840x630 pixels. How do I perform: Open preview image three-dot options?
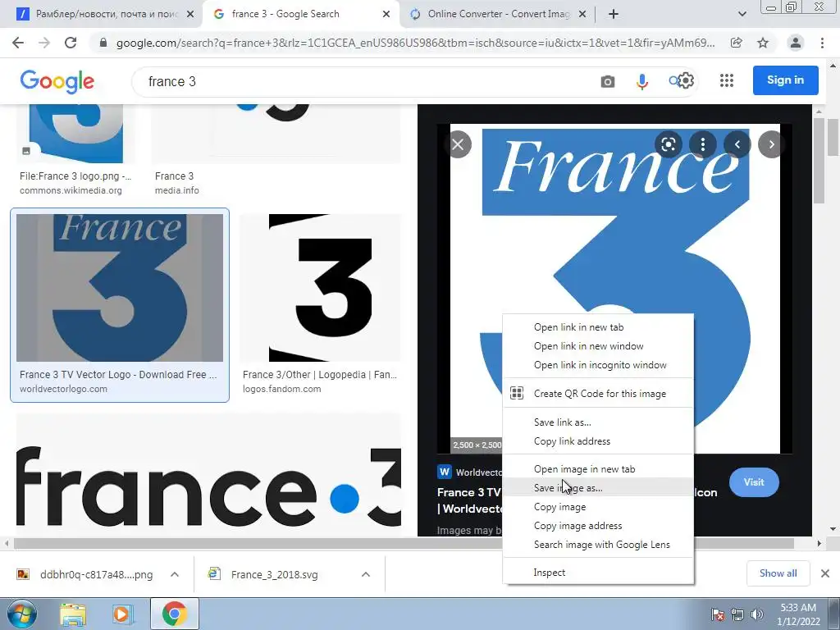point(702,144)
